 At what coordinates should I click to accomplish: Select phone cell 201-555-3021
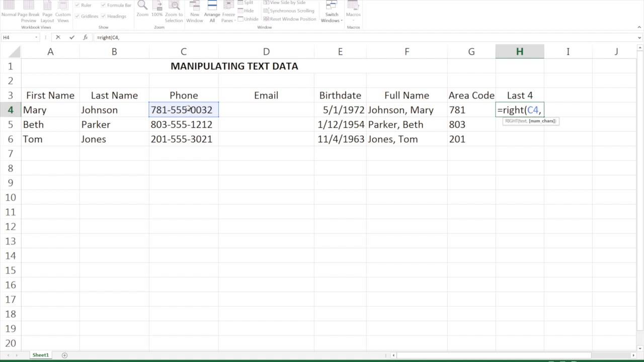click(x=184, y=139)
